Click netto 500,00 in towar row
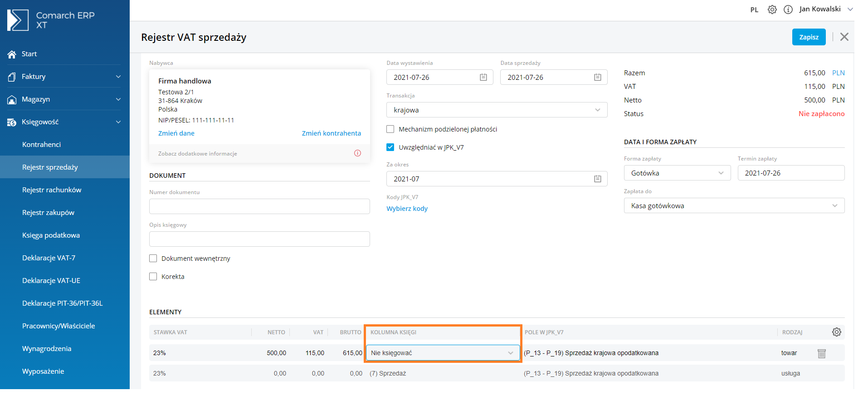868x410 pixels. [276, 353]
